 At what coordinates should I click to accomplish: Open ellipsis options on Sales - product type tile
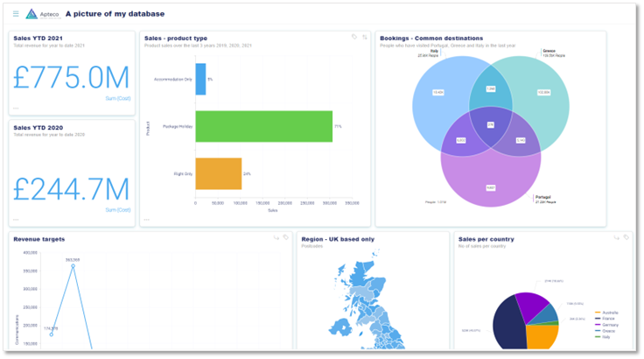click(x=147, y=219)
